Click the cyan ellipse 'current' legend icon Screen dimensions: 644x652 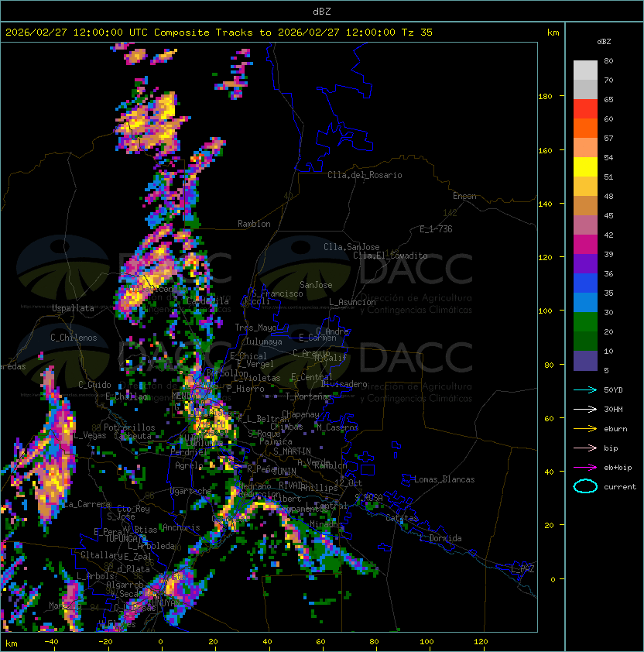pos(585,486)
